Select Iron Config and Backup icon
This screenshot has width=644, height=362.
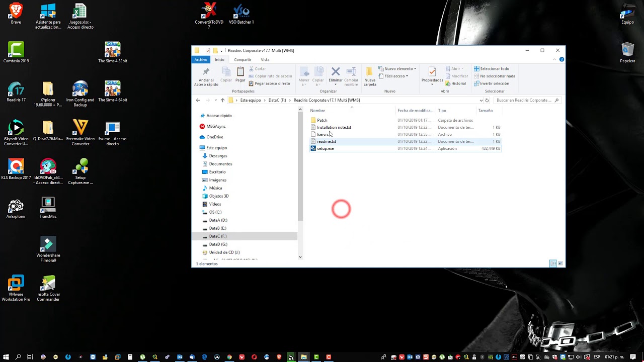[80, 94]
